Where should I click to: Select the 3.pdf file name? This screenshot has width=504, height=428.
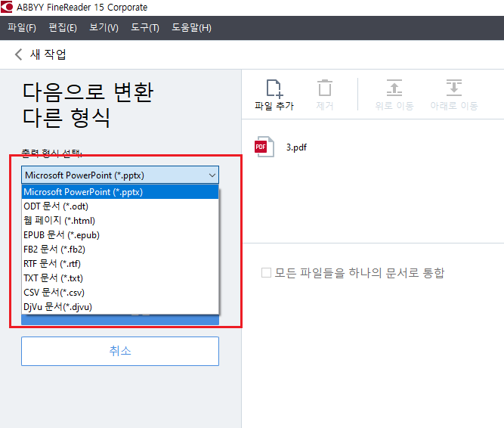[296, 147]
